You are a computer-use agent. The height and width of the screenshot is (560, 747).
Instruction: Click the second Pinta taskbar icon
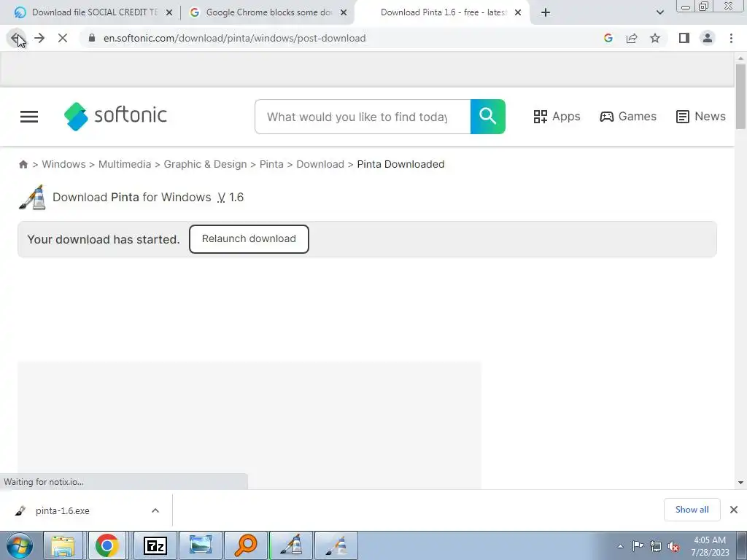coord(336,545)
